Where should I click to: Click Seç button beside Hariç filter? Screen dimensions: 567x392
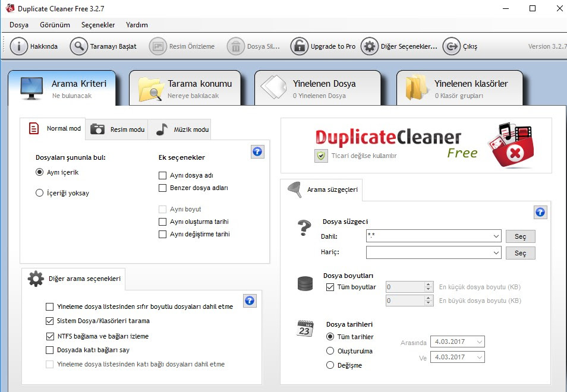pyautogui.click(x=521, y=253)
